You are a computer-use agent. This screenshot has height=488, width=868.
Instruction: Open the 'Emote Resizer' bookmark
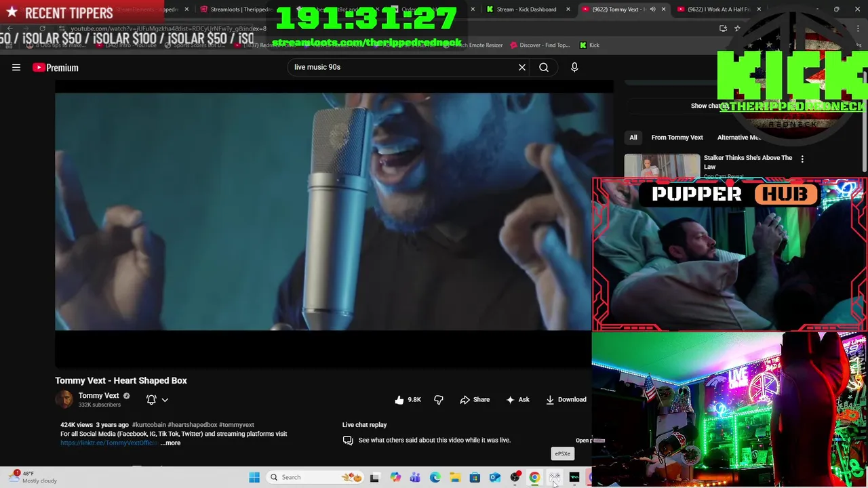[480, 45]
